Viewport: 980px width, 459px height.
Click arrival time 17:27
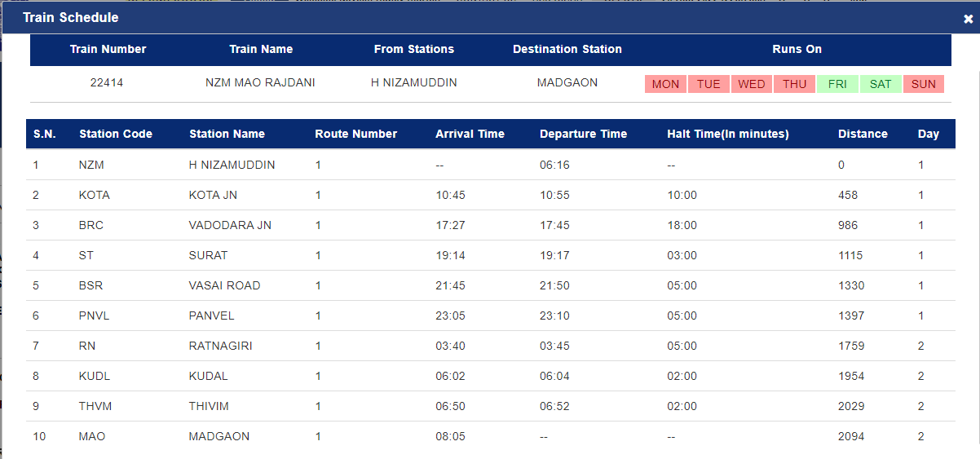(x=450, y=225)
